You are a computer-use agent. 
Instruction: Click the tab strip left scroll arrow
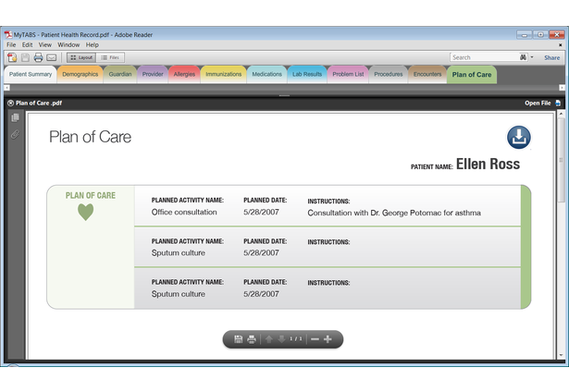coord(6,88)
